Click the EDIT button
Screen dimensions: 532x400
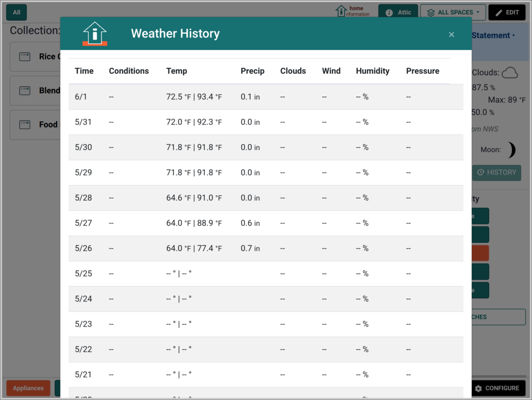pos(507,12)
